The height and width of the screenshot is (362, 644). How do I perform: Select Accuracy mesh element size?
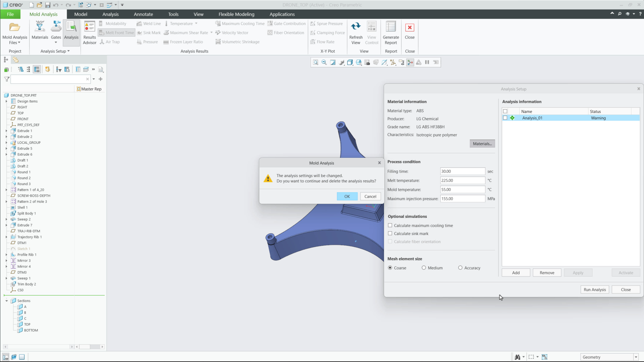(x=460, y=268)
